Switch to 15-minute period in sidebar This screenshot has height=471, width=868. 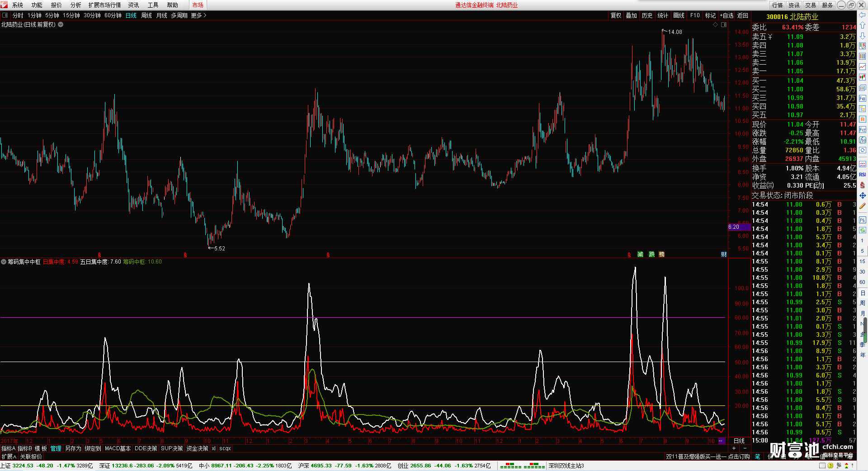[862, 261]
